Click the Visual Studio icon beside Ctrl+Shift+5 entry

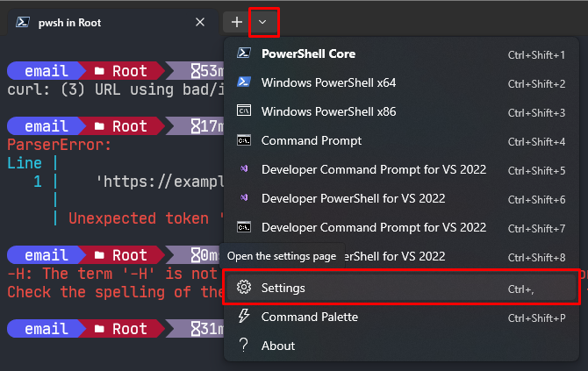tap(244, 168)
